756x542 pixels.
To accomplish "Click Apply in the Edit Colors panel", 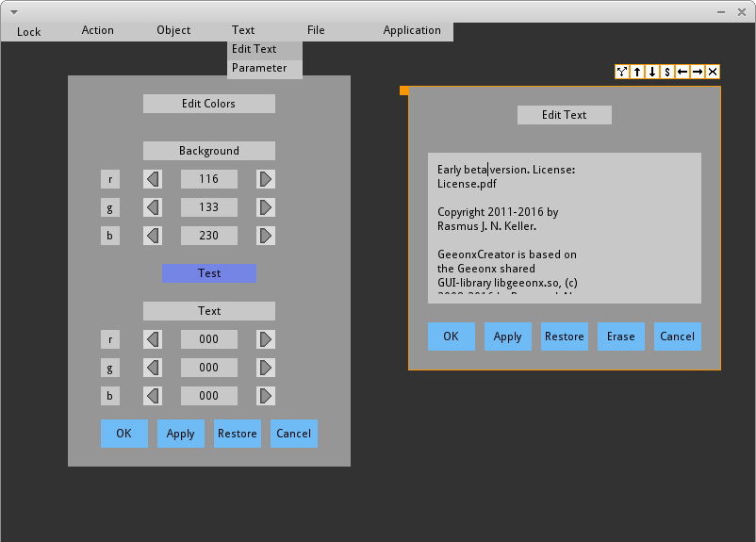I will click(181, 434).
